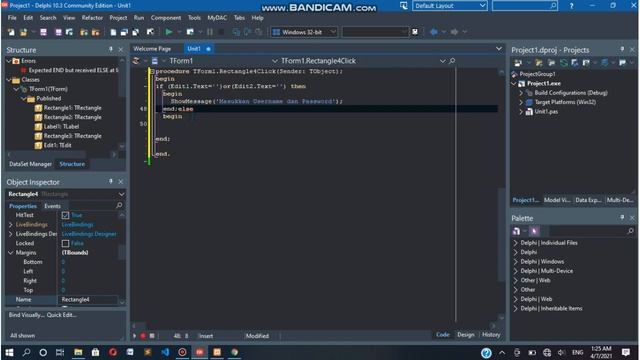Select Edit1: TEdit in Structure tree
640x360 pixels.
click(x=57, y=145)
